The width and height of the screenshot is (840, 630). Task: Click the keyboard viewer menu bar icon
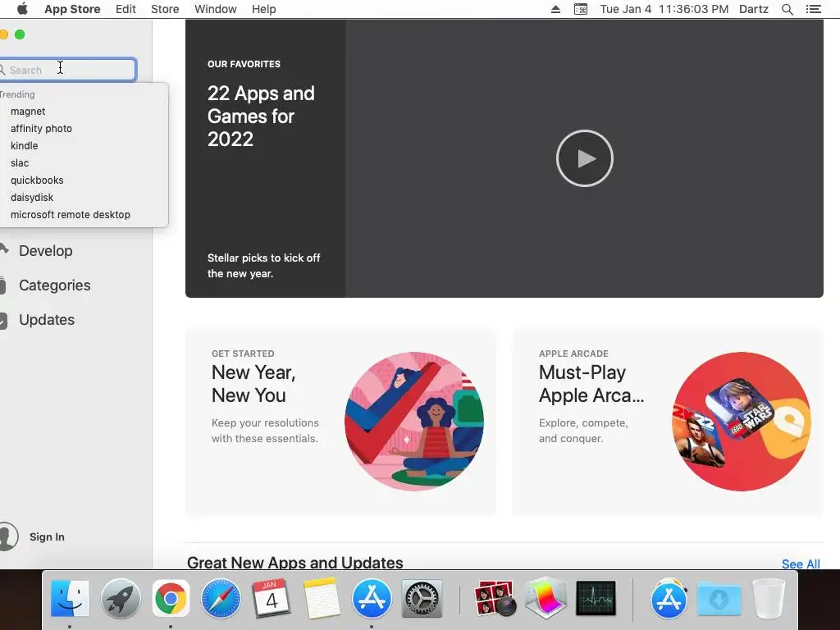[581, 9]
